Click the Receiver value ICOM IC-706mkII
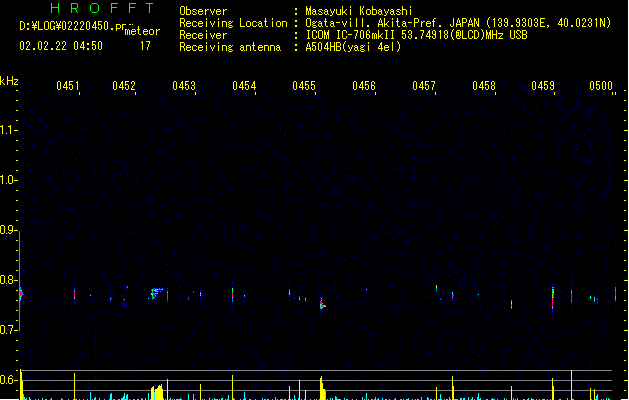The width and height of the screenshot is (629, 400). pyautogui.click(x=350, y=35)
